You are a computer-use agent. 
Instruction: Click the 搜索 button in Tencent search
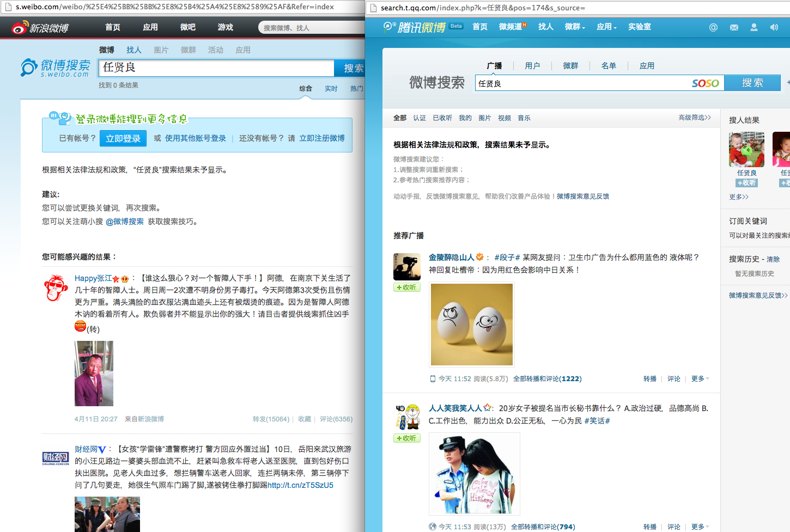(x=752, y=83)
